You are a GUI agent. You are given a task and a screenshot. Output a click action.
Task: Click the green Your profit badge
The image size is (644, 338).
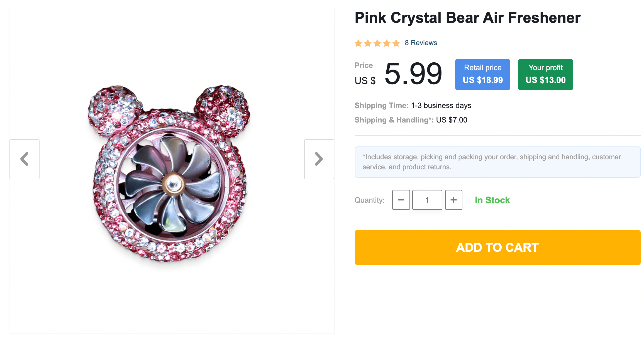coord(545,74)
